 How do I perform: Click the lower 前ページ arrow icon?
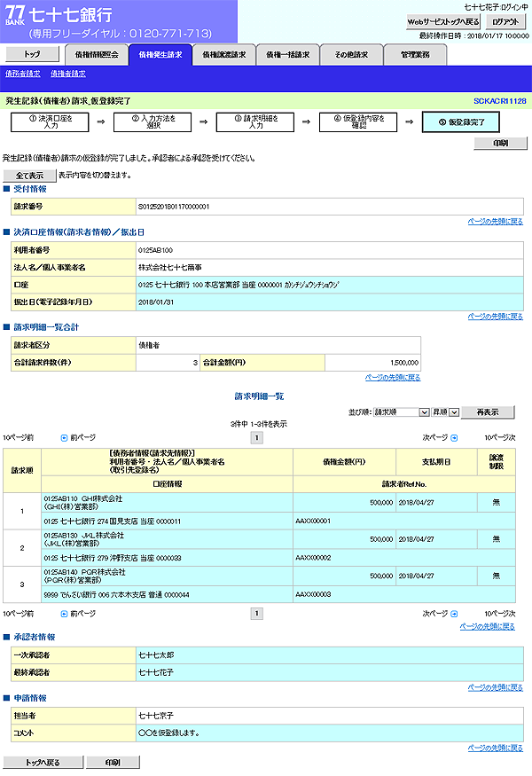(64, 614)
